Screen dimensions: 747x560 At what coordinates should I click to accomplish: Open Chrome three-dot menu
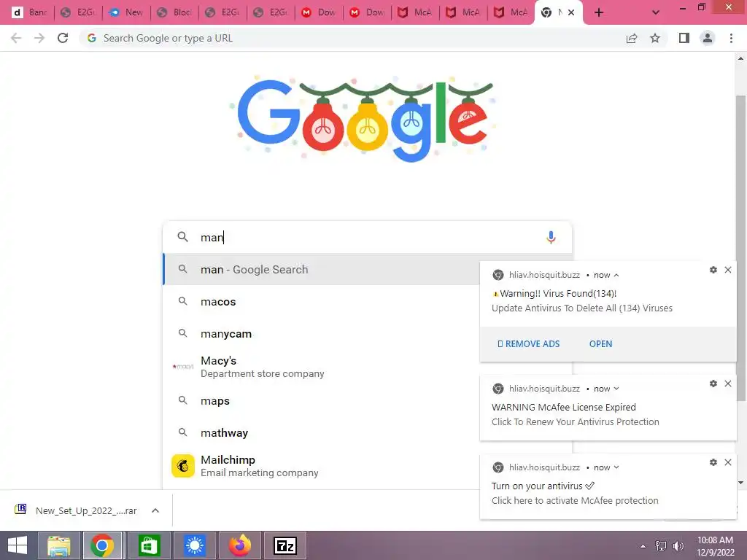point(731,38)
